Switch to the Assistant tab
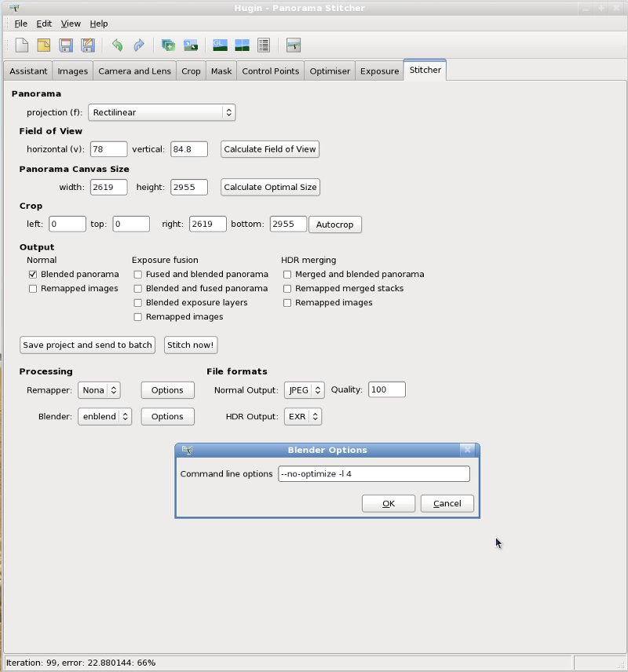Screen dimensions: 628x672 [x=28, y=71]
